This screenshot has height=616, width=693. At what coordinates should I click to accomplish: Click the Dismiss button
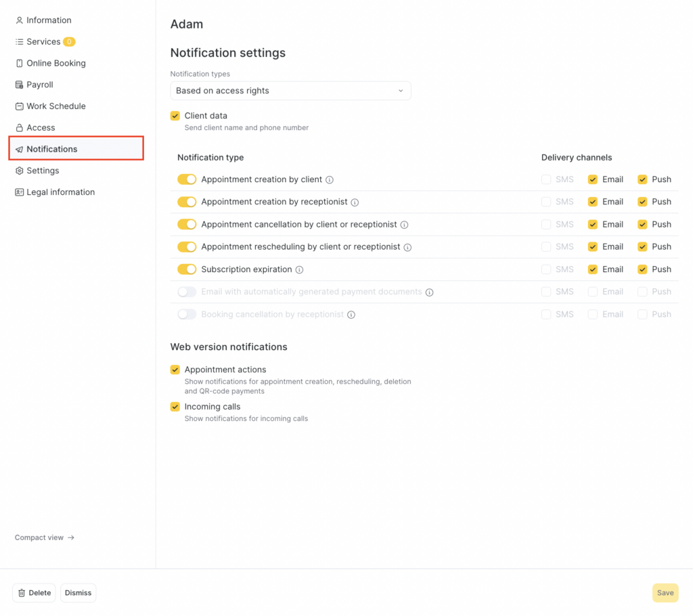click(78, 593)
